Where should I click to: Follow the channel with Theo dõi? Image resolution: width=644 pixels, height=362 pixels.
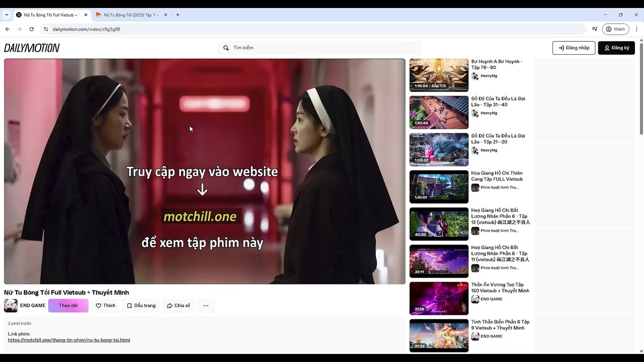click(68, 306)
